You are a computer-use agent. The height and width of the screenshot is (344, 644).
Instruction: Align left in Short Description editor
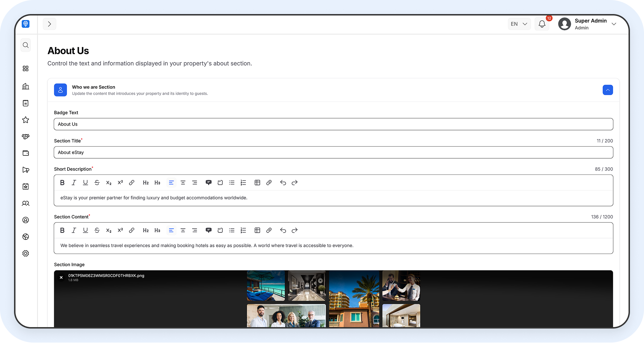tap(171, 183)
